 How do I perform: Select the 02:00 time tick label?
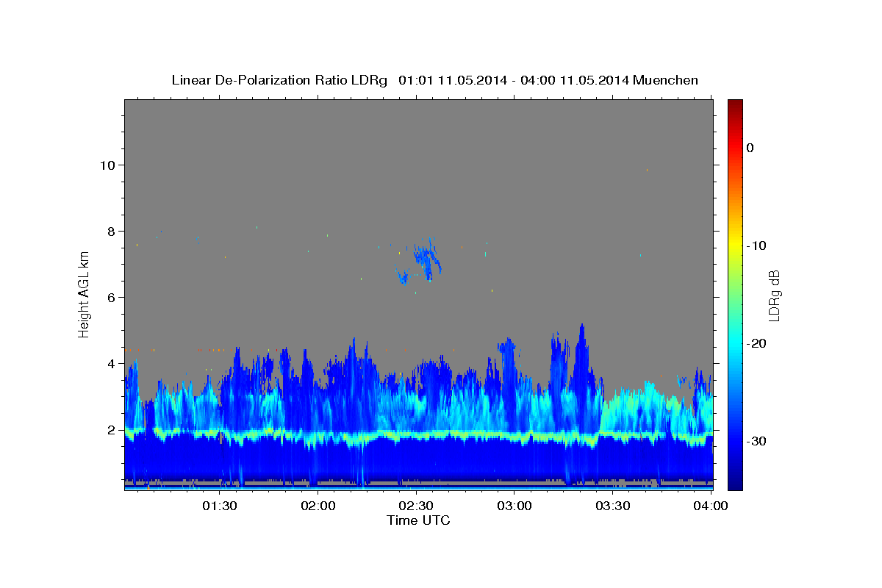point(318,506)
